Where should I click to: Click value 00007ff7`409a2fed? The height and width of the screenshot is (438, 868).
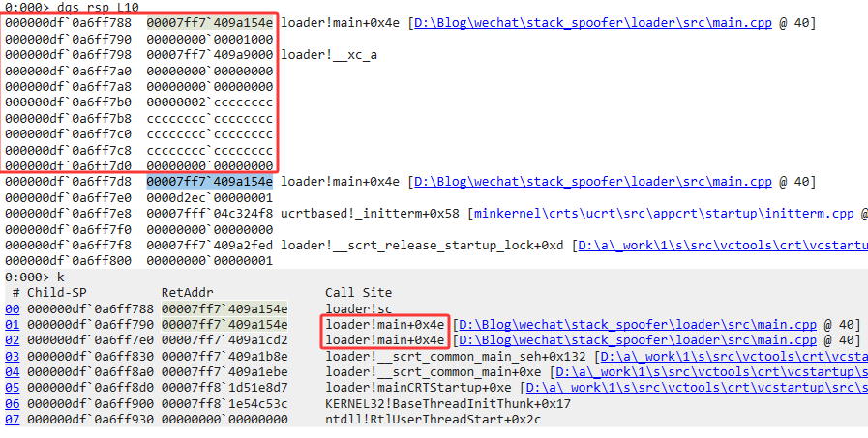(x=210, y=245)
